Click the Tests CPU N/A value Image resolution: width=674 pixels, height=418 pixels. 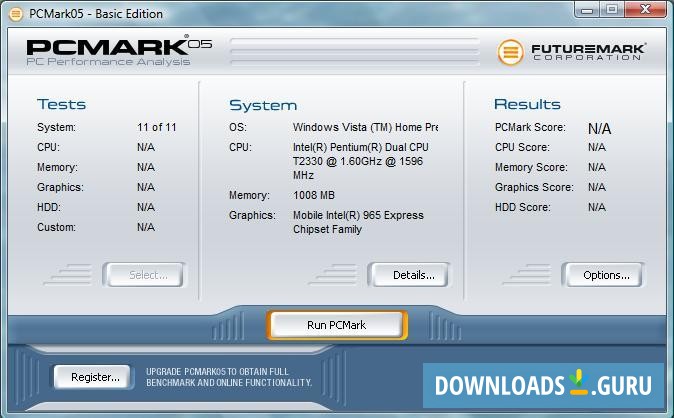pyautogui.click(x=146, y=147)
